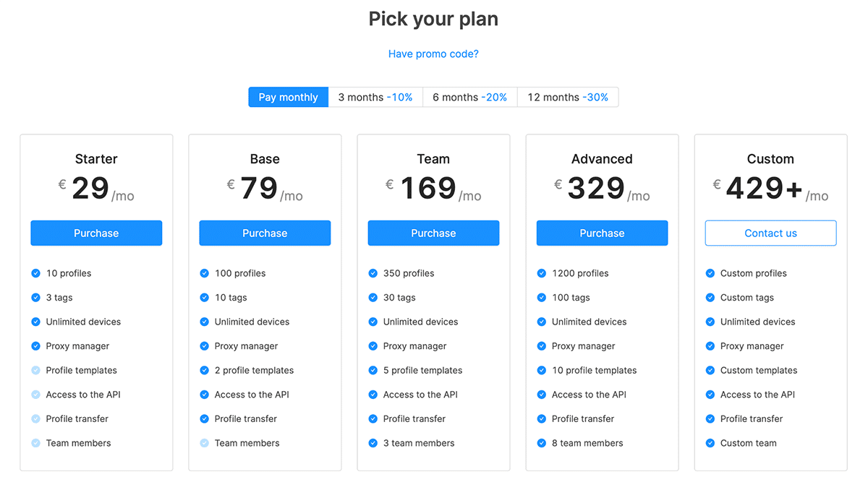
Task: Select 12 months -30% billing
Action: (568, 98)
